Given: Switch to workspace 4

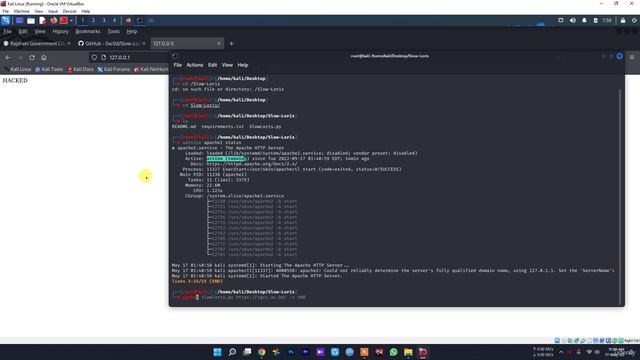Looking at the screenshot, I should click(114, 20).
